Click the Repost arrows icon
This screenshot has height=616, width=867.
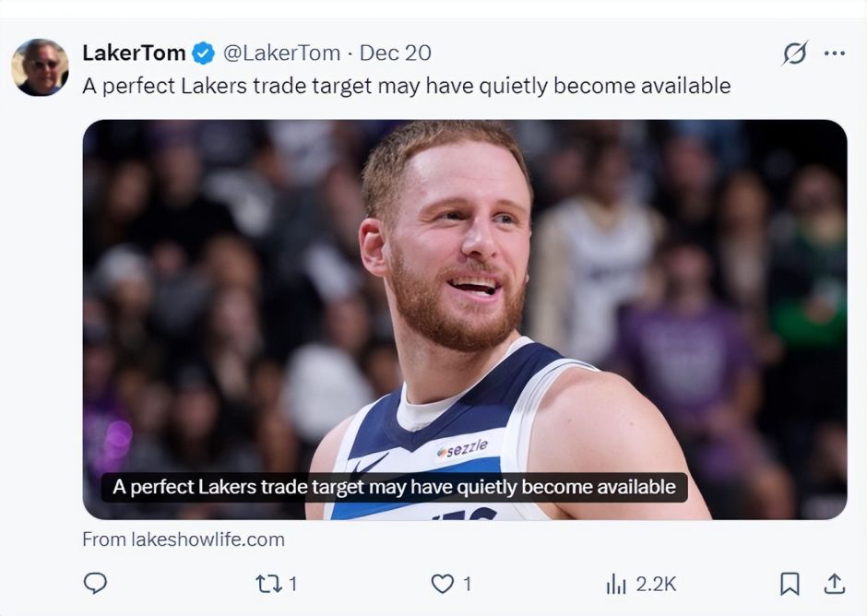pyautogui.click(x=267, y=583)
